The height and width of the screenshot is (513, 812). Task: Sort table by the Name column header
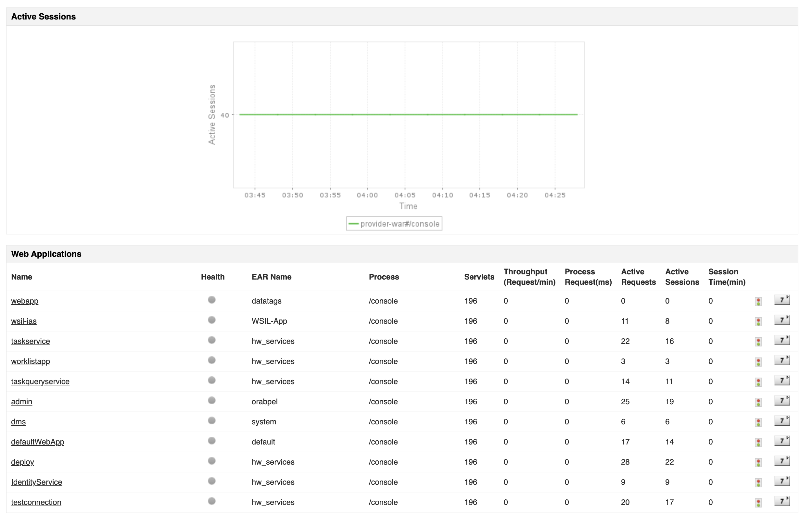[21, 277]
